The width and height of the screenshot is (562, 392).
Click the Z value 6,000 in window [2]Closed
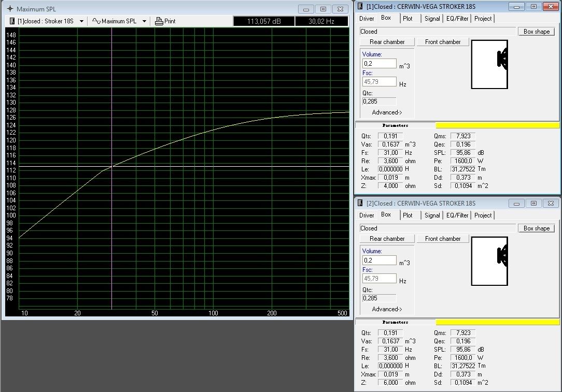390,382
